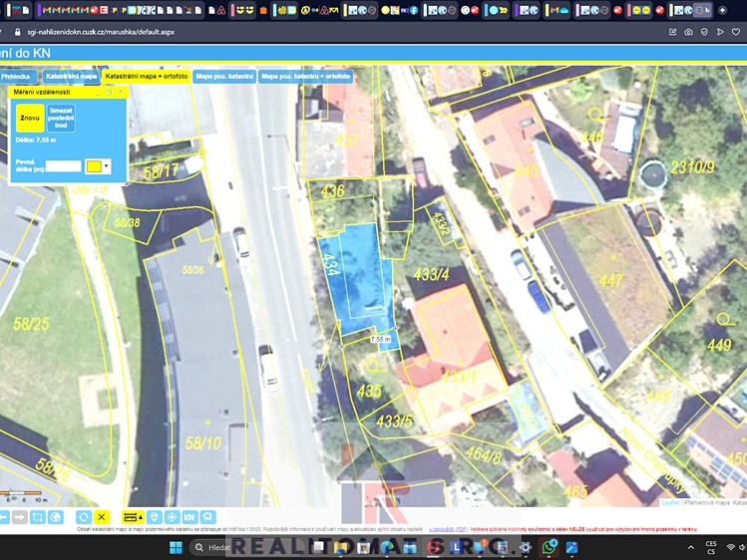Viewport: 747px width, 560px height.
Task: Click the yellow Znovu button
Action: [30, 118]
